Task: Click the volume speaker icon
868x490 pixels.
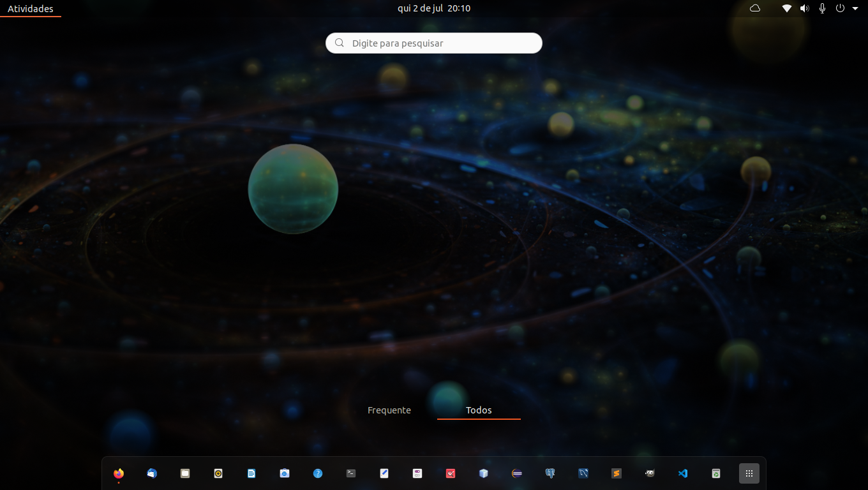Action: pos(805,8)
